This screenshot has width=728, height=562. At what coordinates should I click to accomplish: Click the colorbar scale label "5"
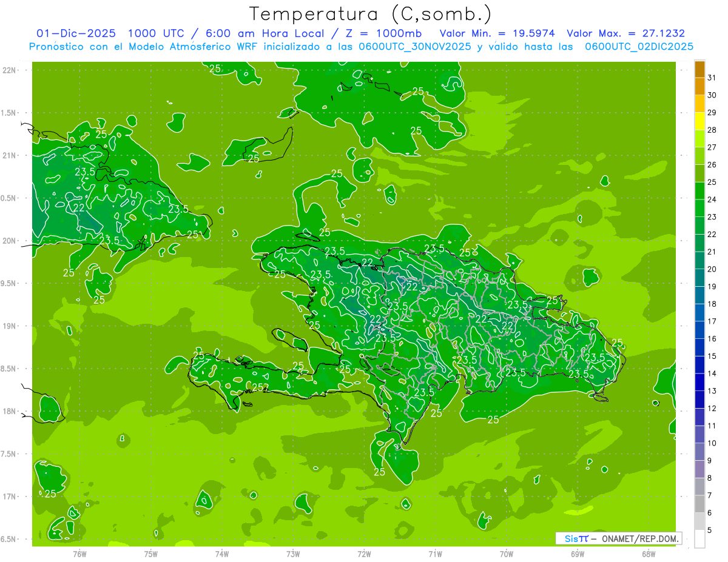[709, 530]
